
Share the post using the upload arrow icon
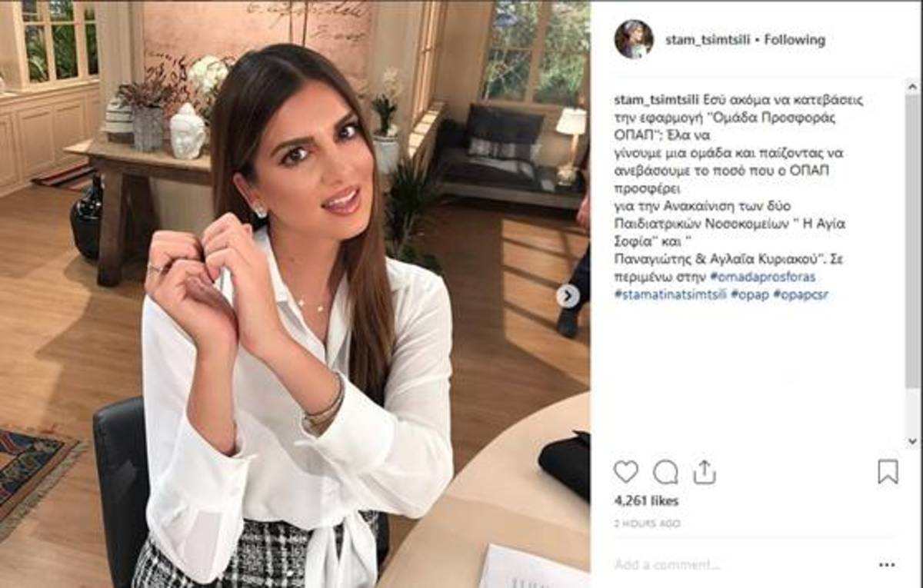point(704,471)
